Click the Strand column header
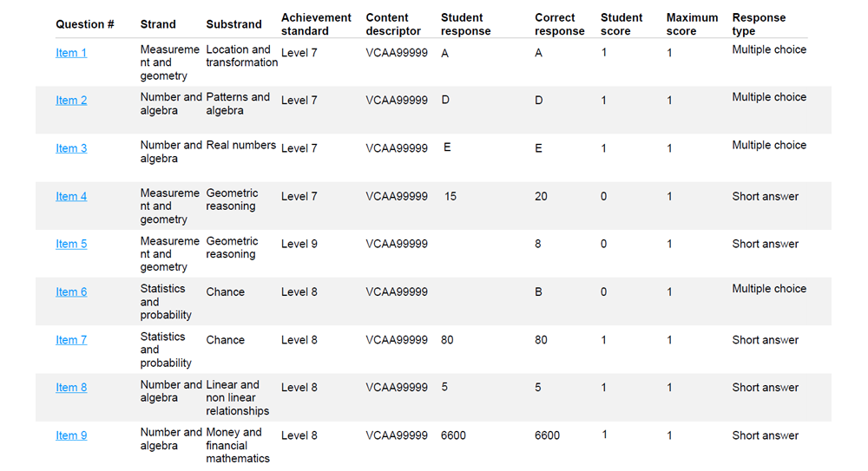The image size is (868, 471). [158, 24]
